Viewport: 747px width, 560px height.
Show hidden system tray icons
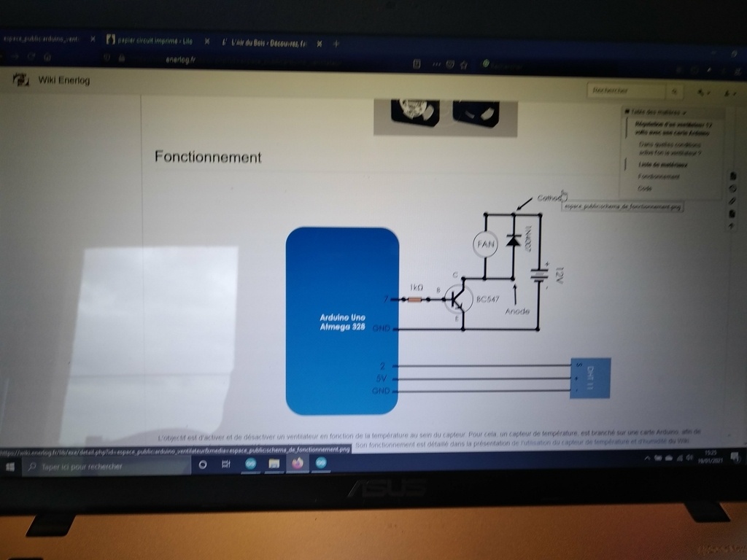pyautogui.click(x=647, y=458)
